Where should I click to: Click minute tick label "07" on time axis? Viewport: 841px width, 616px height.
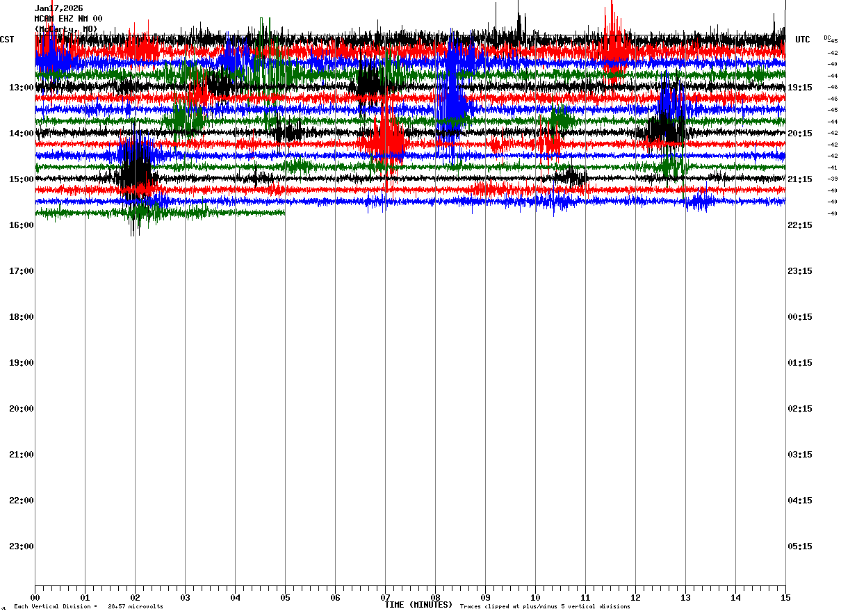pyautogui.click(x=385, y=598)
